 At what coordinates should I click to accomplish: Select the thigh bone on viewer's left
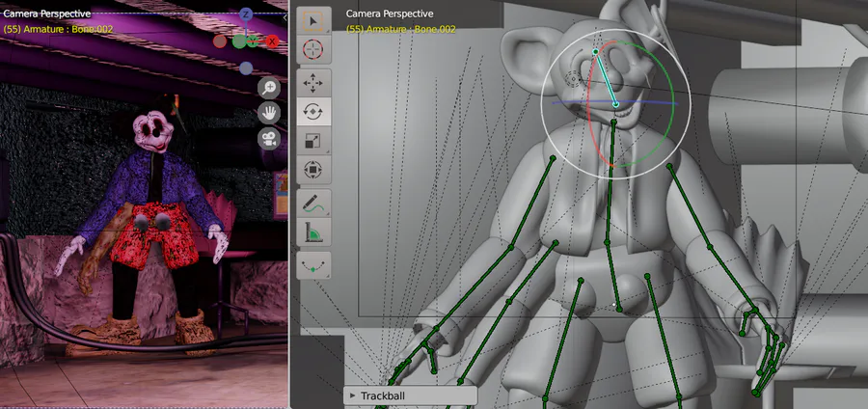563,340
